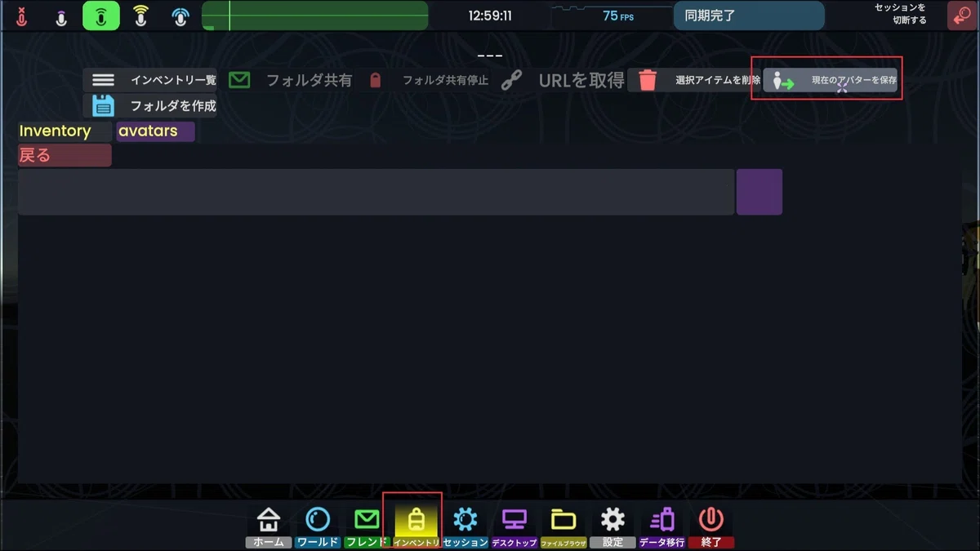This screenshot has width=980, height=551.
Task: Click the フォルダ共有停止 stop sharing button
Action: 445,80
